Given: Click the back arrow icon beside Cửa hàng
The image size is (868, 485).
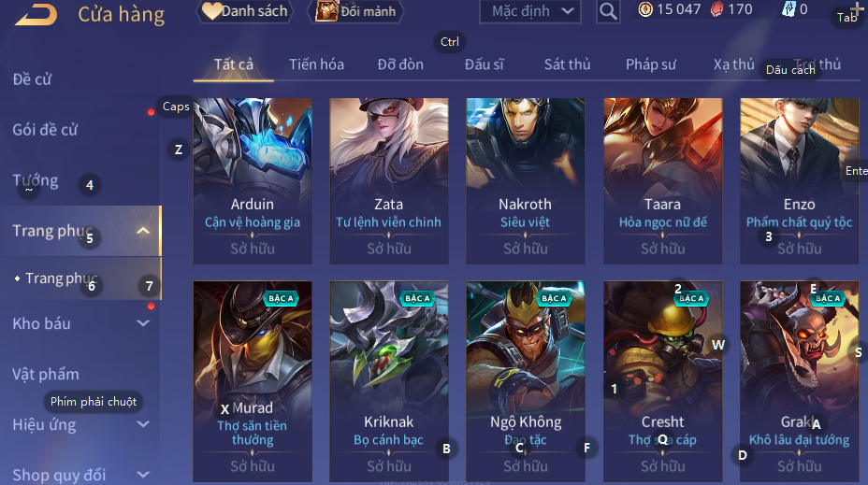Looking at the screenshot, I should (36, 14).
